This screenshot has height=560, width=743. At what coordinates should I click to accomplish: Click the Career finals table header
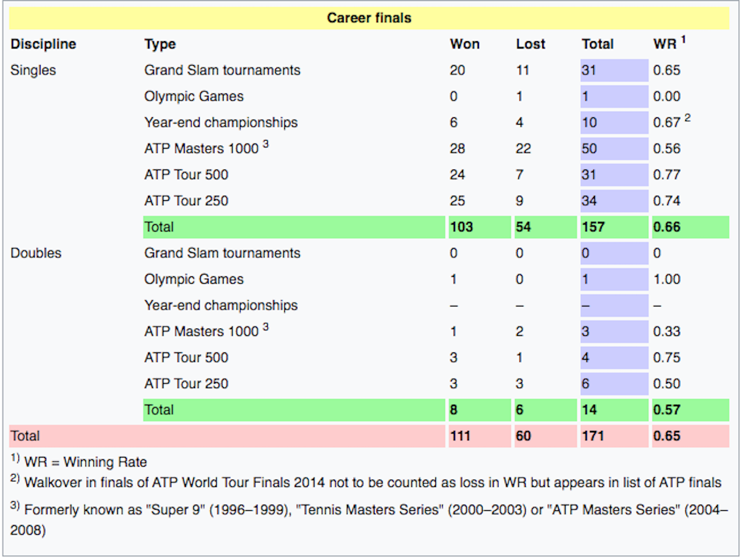click(369, 18)
